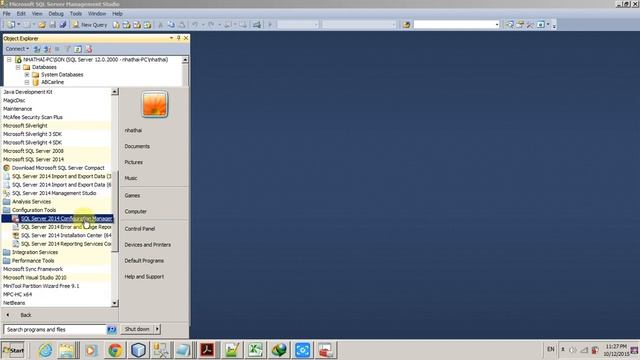Pin the Object Explorer panel with pushpin icon

178,38
